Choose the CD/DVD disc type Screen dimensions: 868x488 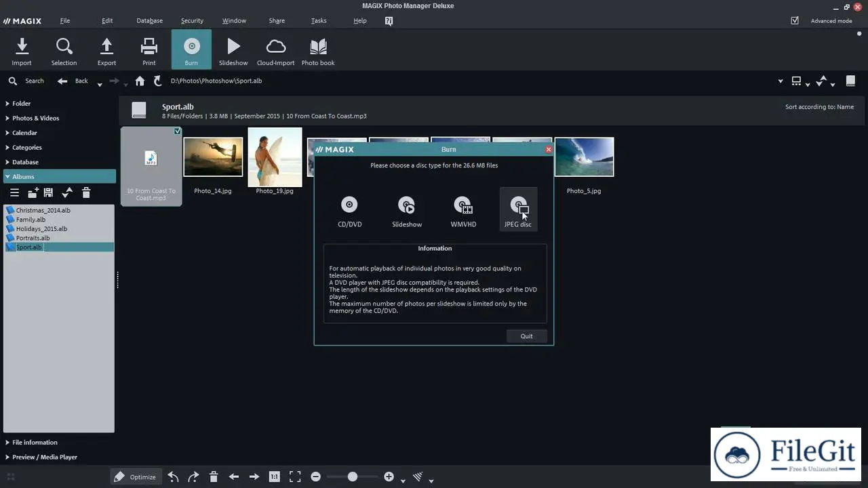pyautogui.click(x=350, y=211)
